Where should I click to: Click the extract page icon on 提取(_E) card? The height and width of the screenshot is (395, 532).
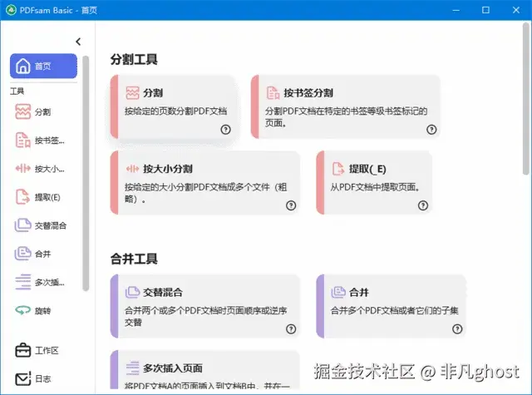click(x=338, y=169)
